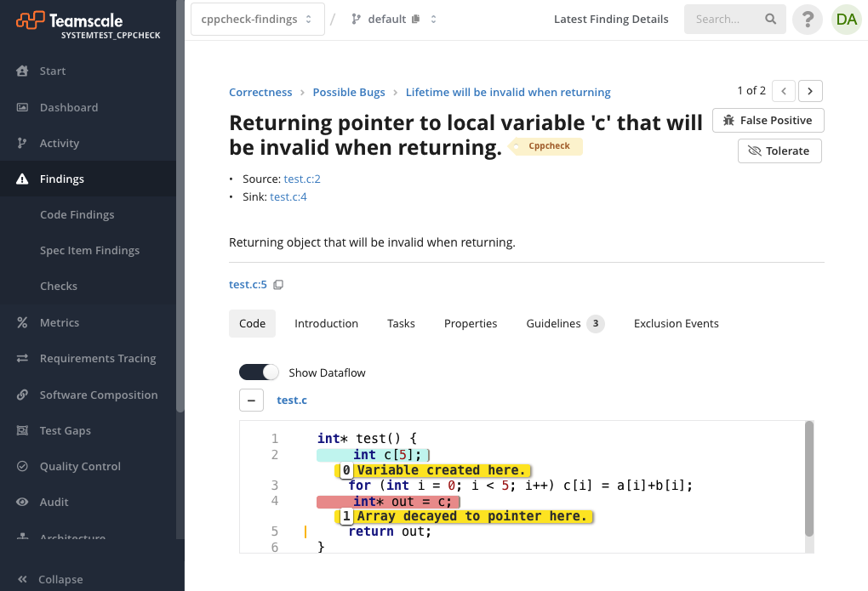This screenshot has height=591, width=868.
Task: Collapse the test.c file with minus control
Action: click(x=251, y=400)
